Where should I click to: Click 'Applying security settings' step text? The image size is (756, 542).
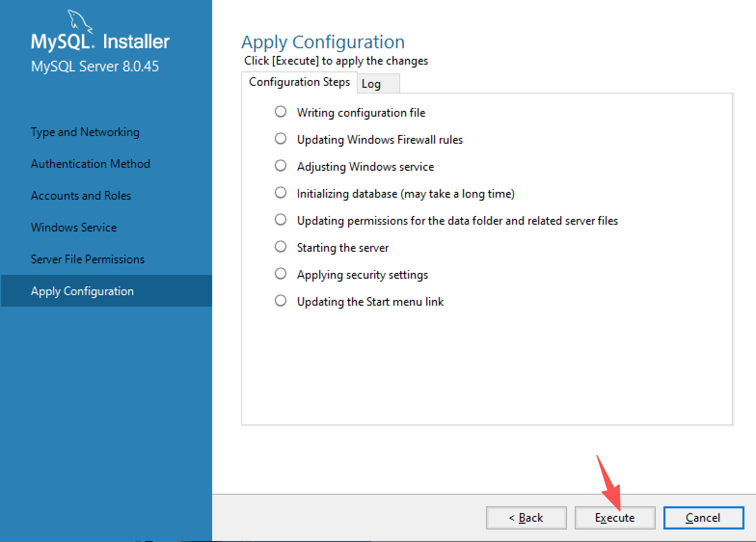tap(363, 275)
